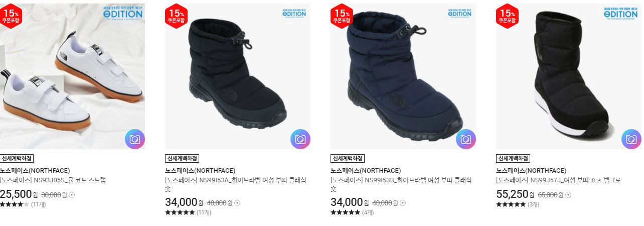Open the navy padded boot thumbnail
The image size is (644, 226).
(403, 76)
